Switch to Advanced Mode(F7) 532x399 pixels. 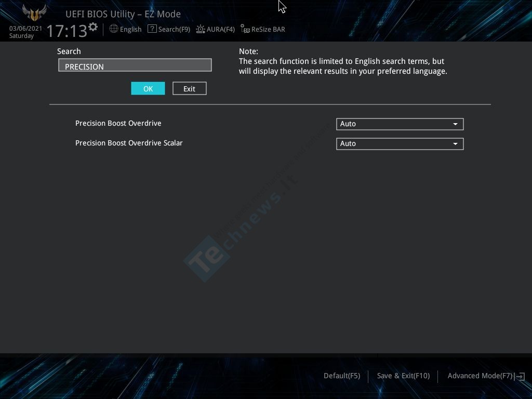pos(480,376)
